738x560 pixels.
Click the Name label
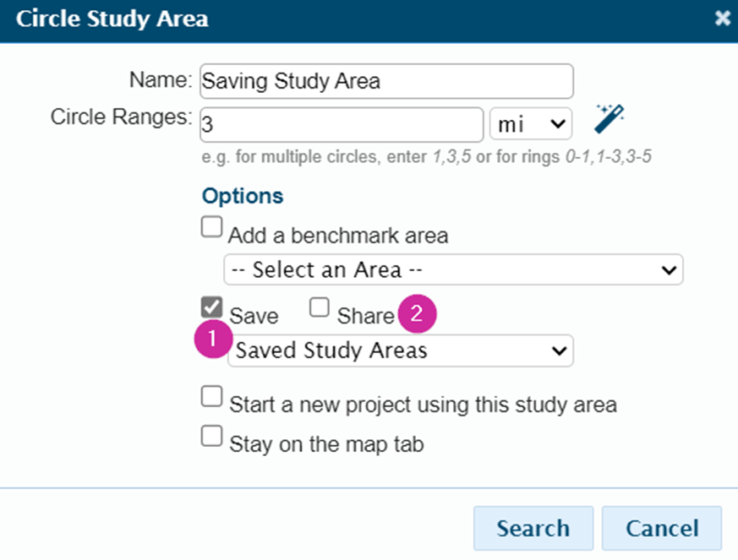click(161, 79)
